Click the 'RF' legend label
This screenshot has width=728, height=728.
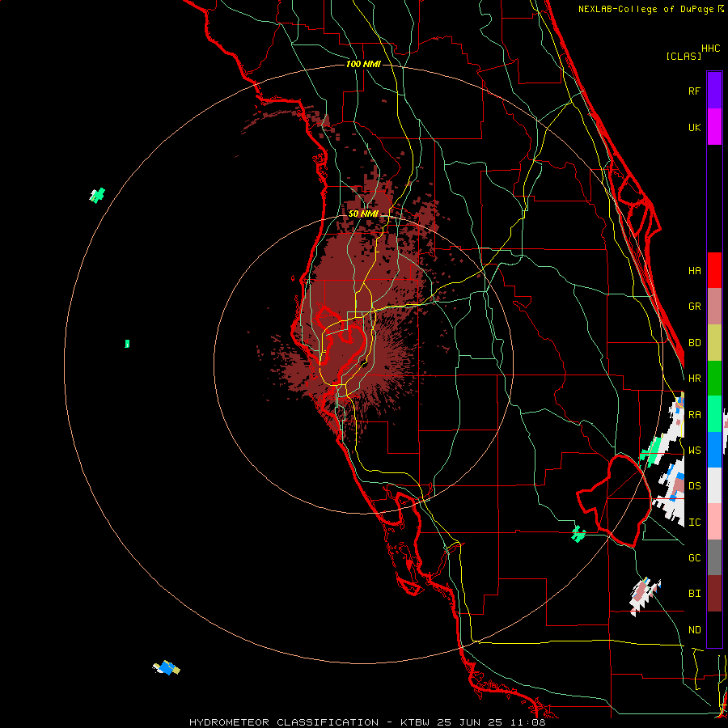(x=694, y=91)
